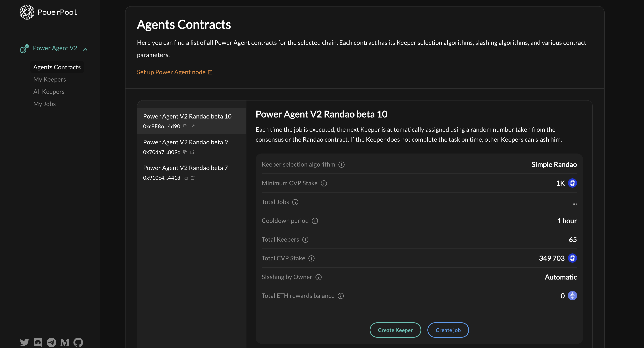
Task: Open All Keepers in the sidebar
Action: [49, 91]
